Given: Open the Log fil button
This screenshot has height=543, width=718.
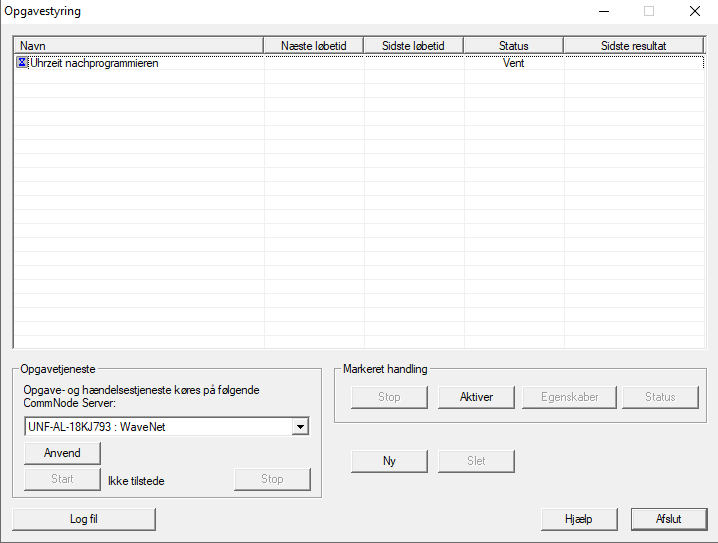Looking at the screenshot, I should [84, 519].
